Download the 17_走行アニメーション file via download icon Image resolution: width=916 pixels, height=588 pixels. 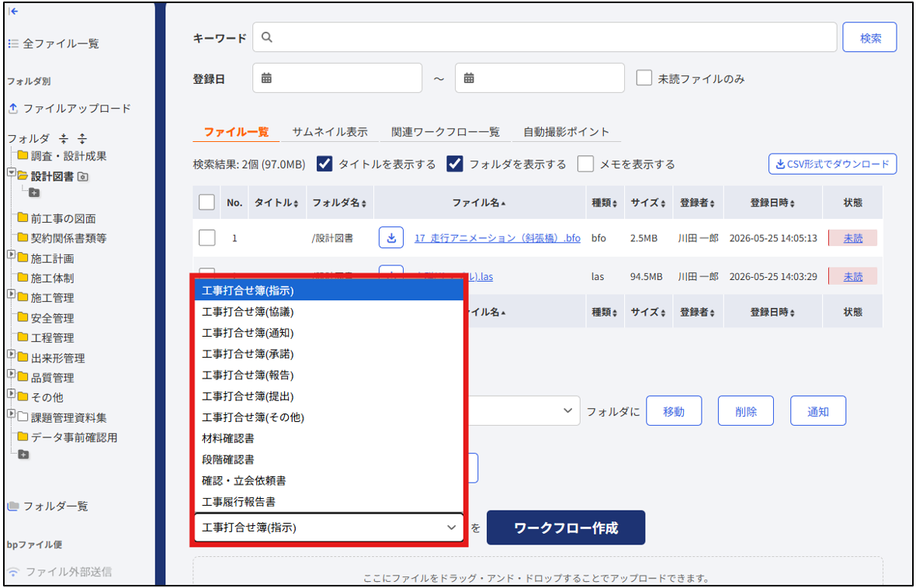click(390, 237)
